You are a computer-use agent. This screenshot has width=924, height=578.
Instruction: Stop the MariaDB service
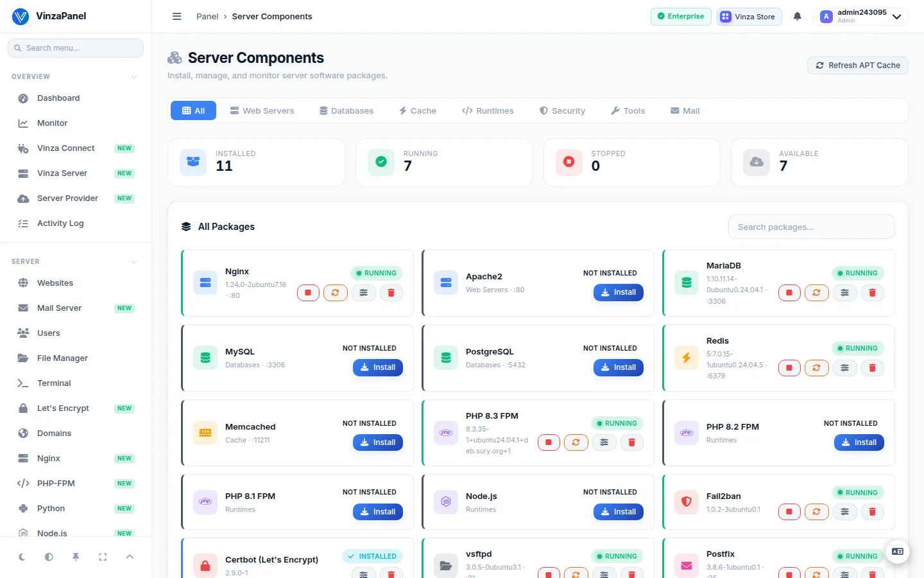click(x=789, y=293)
